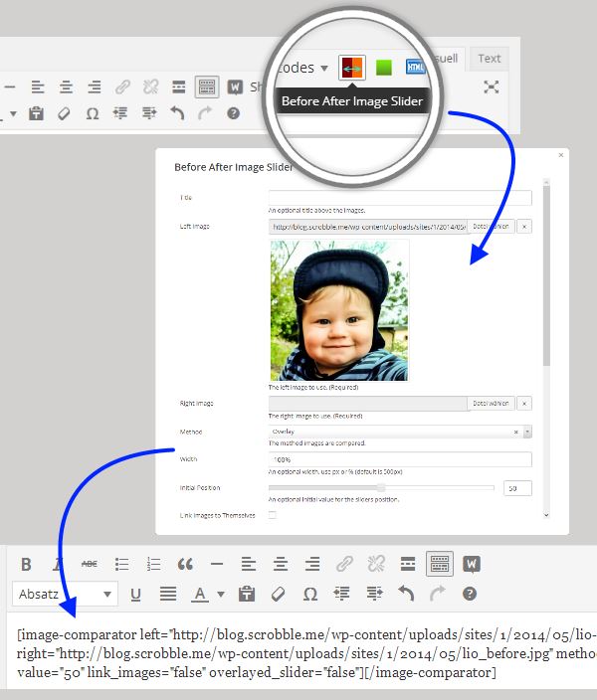Click Paste as text in bottom editor toolbar
Screen dimensions: 597x700
[247, 595]
